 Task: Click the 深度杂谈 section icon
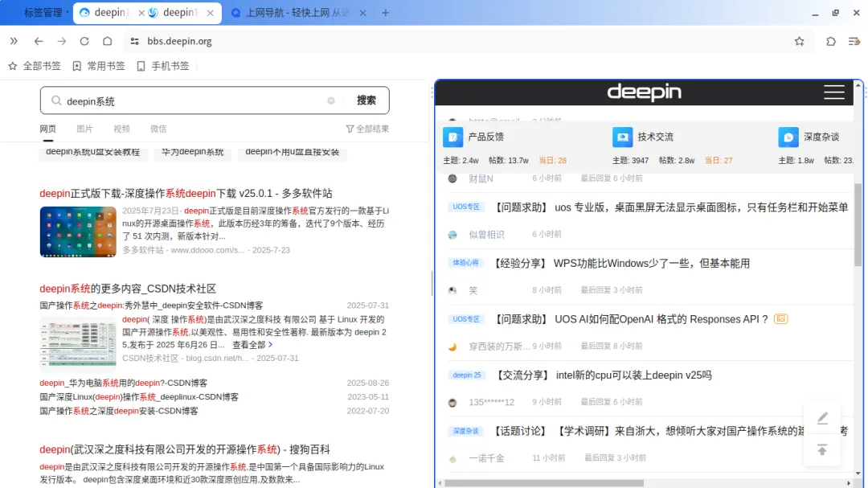788,137
